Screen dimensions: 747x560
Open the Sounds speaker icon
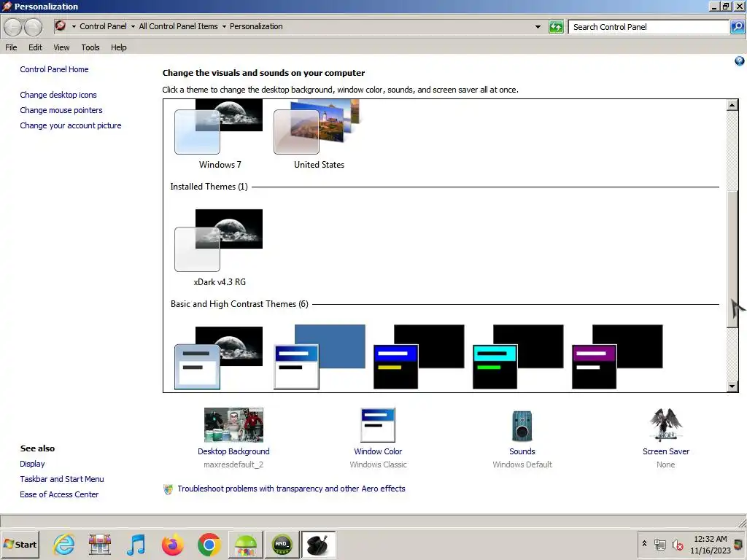[522, 426]
